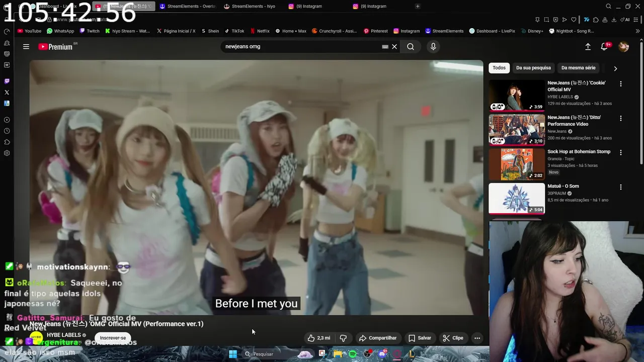Viewport: 644px width, 362px height.
Task: Select the 'Da sua pesquisa' filter chip
Action: 533,68
